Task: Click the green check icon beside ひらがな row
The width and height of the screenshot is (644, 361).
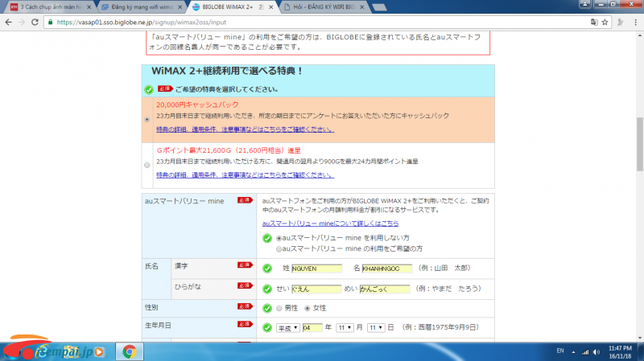Action: pos(267,289)
